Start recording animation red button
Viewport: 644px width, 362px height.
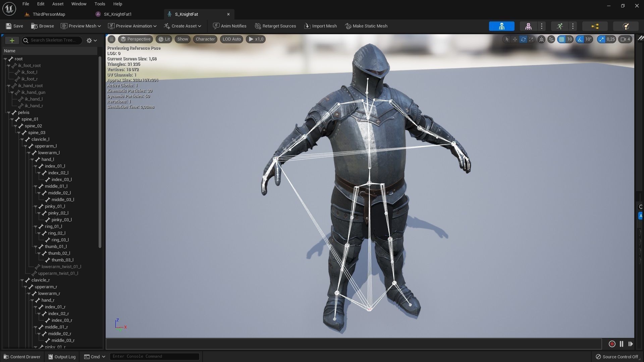[x=612, y=344]
